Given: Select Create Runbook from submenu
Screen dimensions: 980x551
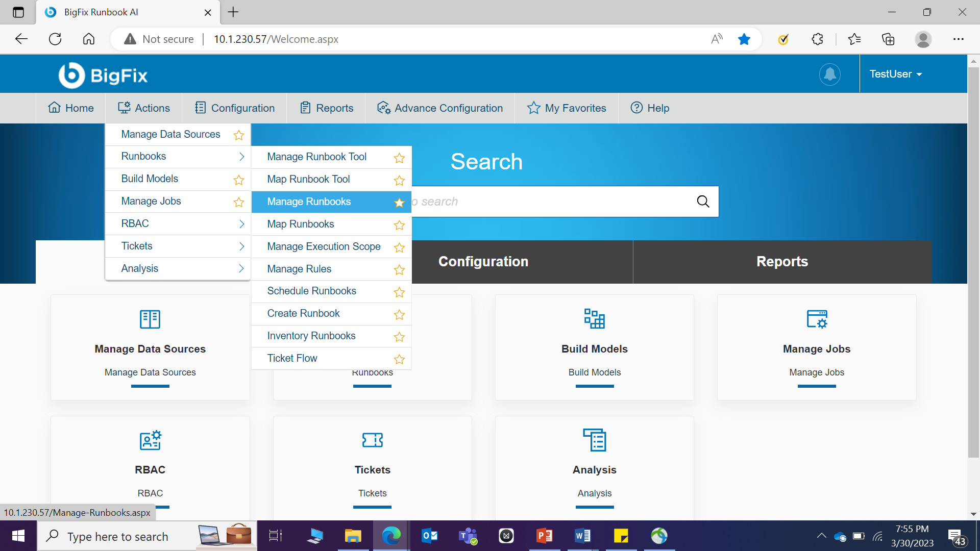Looking at the screenshot, I should coord(303,313).
